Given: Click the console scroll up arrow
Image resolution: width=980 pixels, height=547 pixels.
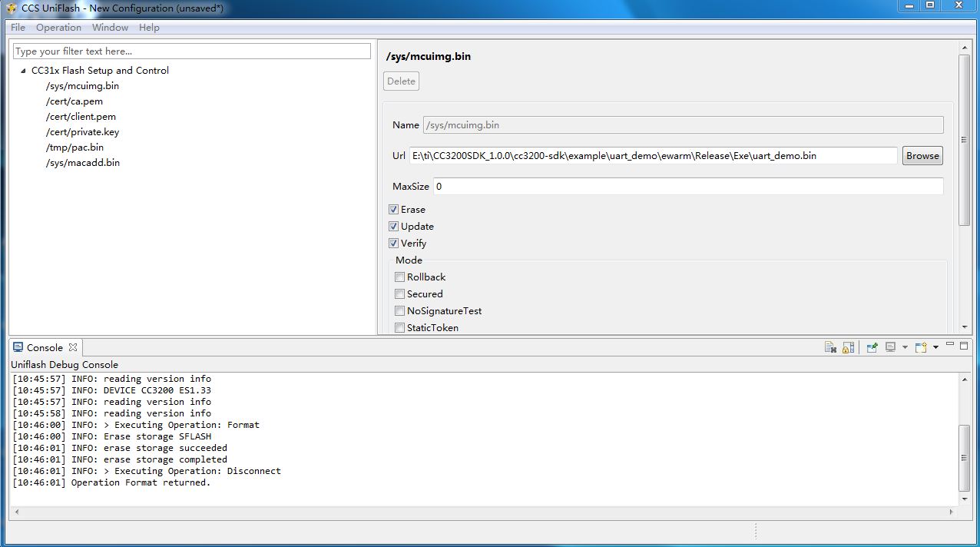Looking at the screenshot, I should [965, 379].
